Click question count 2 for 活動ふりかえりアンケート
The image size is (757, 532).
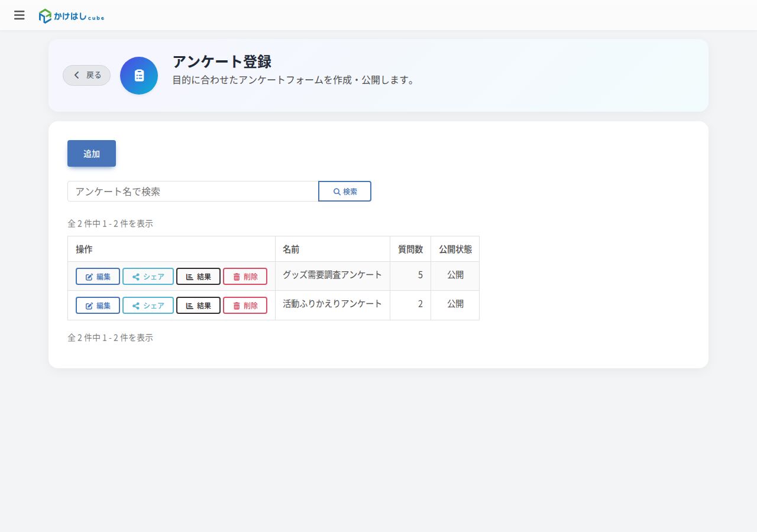tap(410, 304)
